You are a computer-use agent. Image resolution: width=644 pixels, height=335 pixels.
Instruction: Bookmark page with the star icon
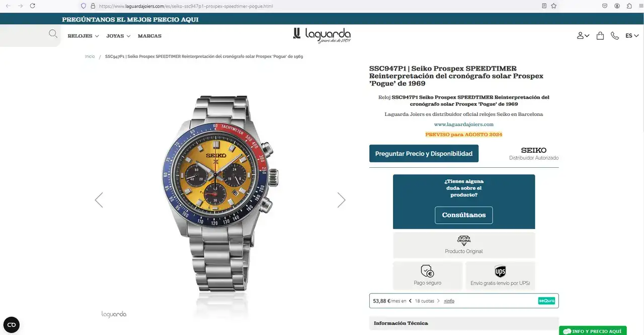tap(554, 6)
